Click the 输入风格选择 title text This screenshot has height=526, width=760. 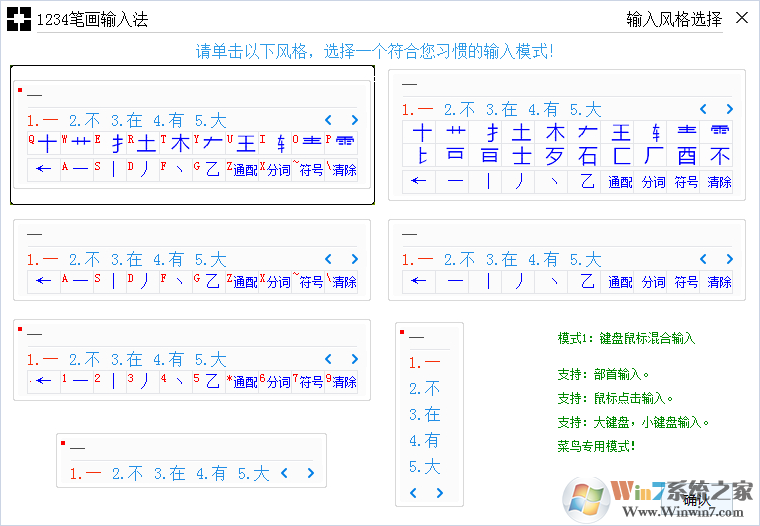(674, 19)
